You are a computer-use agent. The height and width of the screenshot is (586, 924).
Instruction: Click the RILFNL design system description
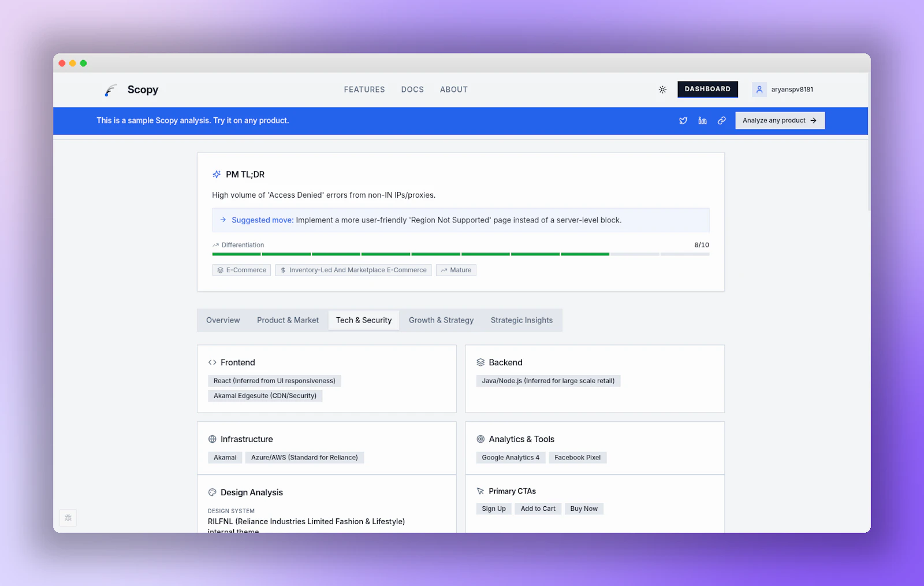click(306, 526)
